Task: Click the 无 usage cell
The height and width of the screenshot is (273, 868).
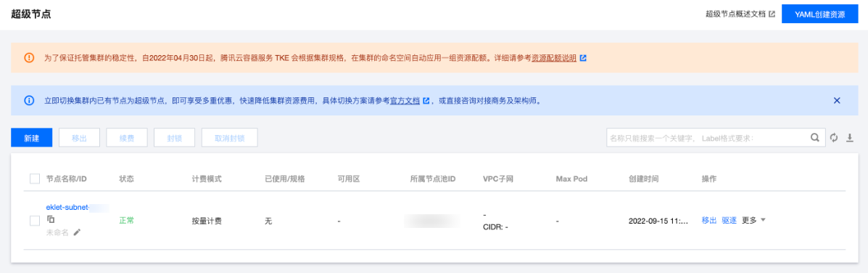Action: coord(268,221)
